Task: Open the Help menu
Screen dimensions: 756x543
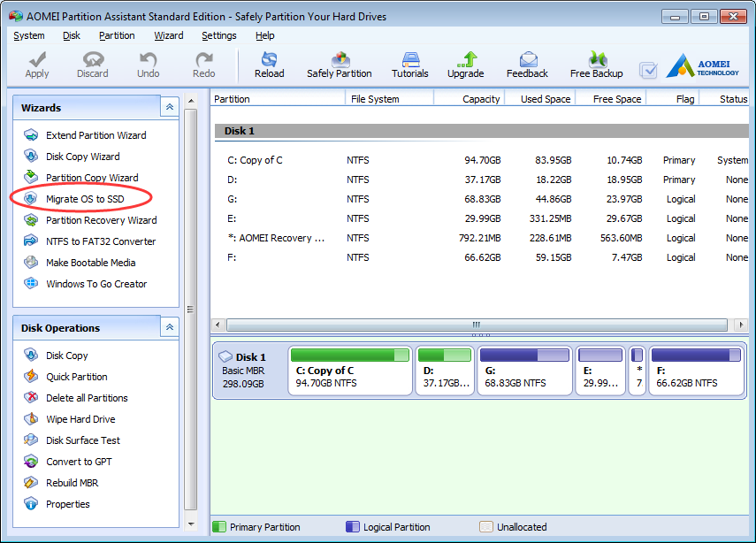Action: click(264, 35)
